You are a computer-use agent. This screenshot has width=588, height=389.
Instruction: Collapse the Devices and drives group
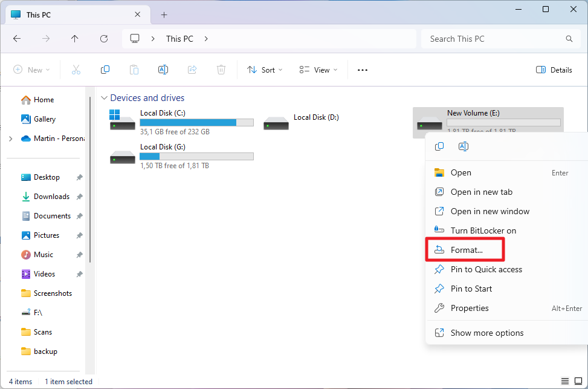[104, 98]
